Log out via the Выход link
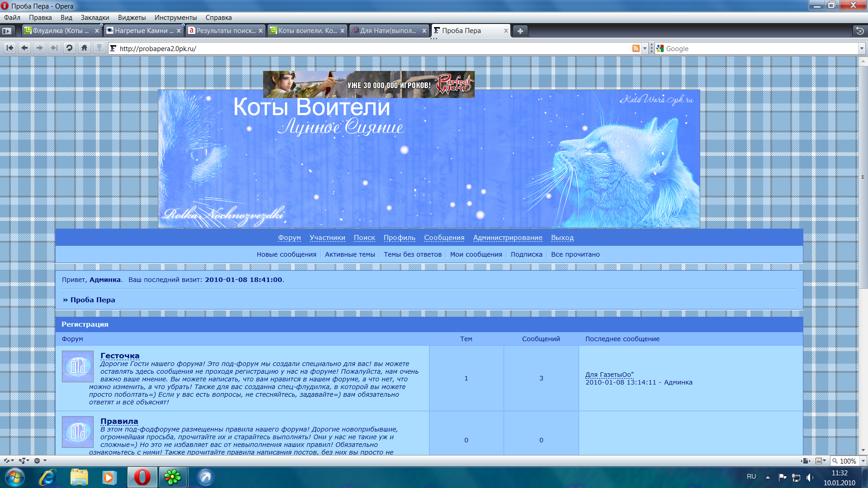868x488 pixels. point(562,238)
